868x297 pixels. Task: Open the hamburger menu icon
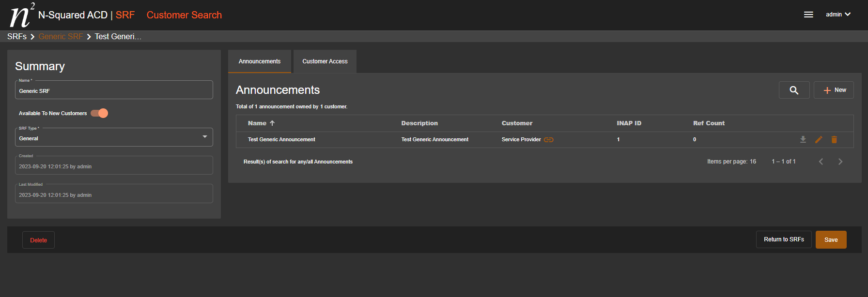pos(808,15)
